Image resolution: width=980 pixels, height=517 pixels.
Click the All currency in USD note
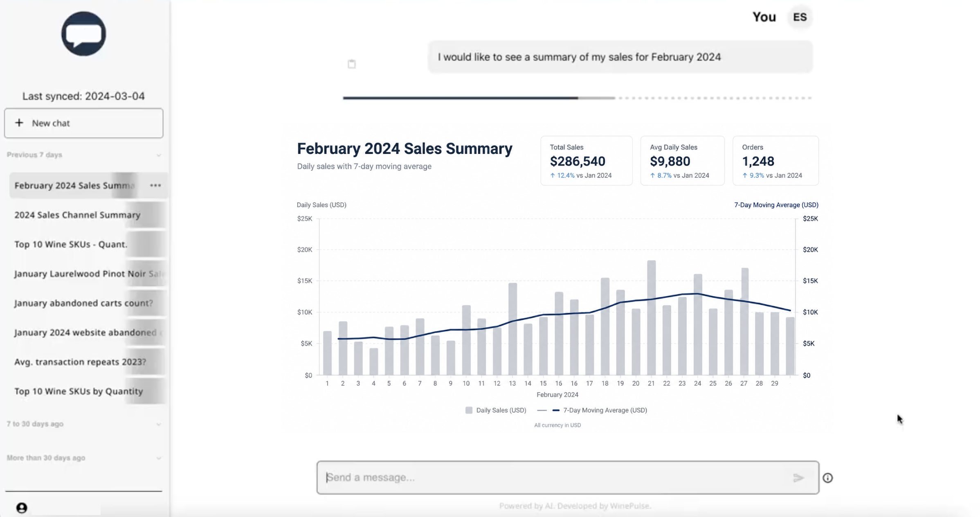(x=557, y=425)
